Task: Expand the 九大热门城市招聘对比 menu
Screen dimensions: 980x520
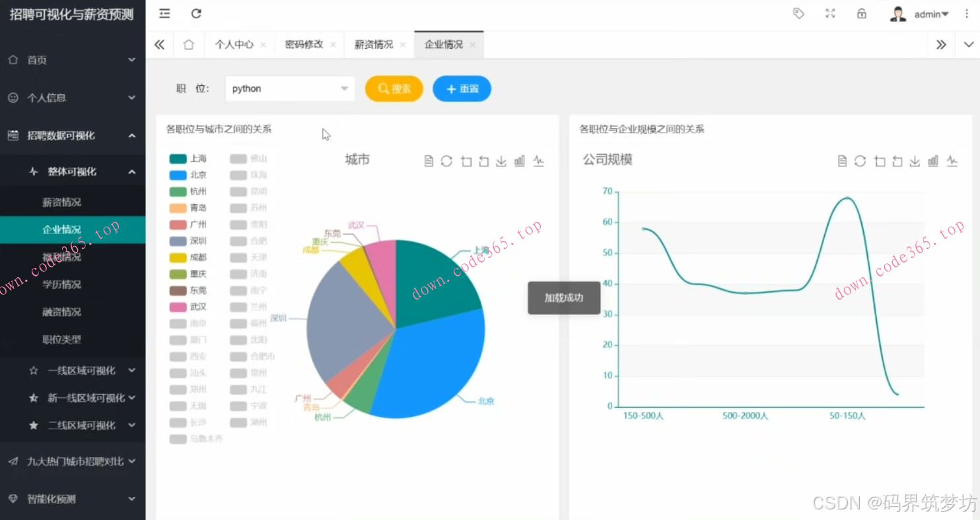Action: [73, 462]
